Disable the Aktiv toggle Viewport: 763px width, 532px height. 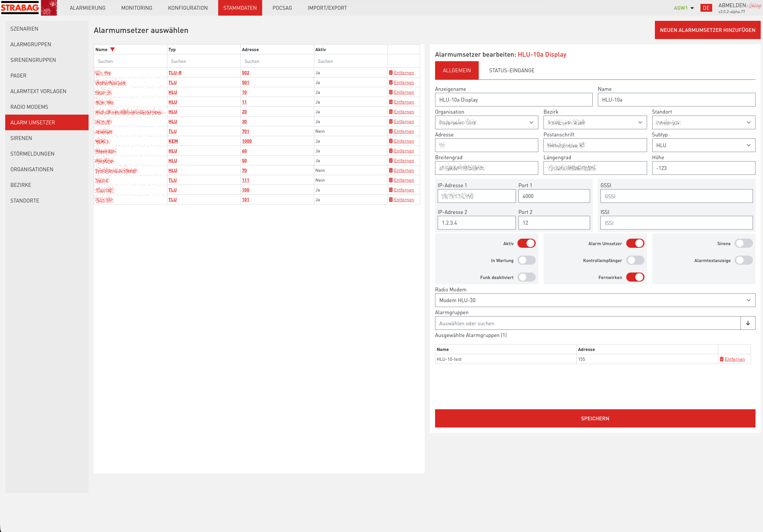tap(527, 243)
